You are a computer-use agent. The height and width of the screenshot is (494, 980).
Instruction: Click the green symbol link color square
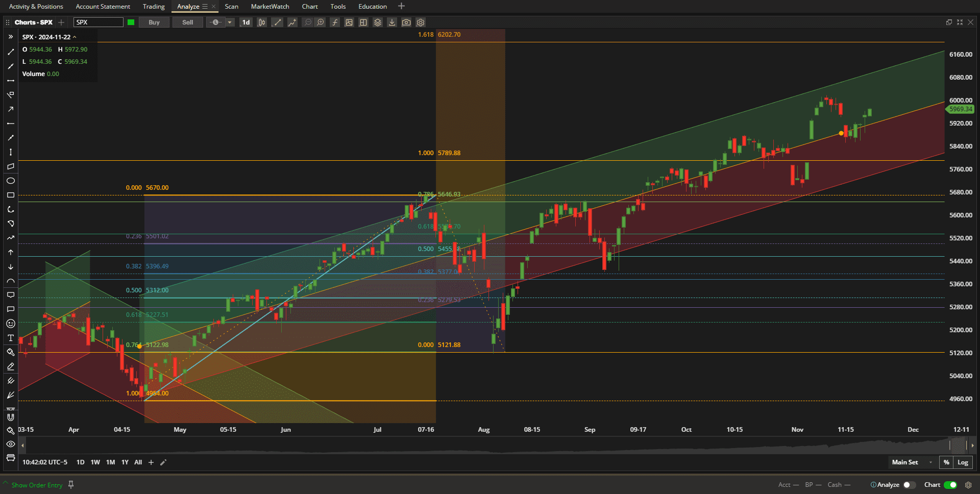pos(131,22)
